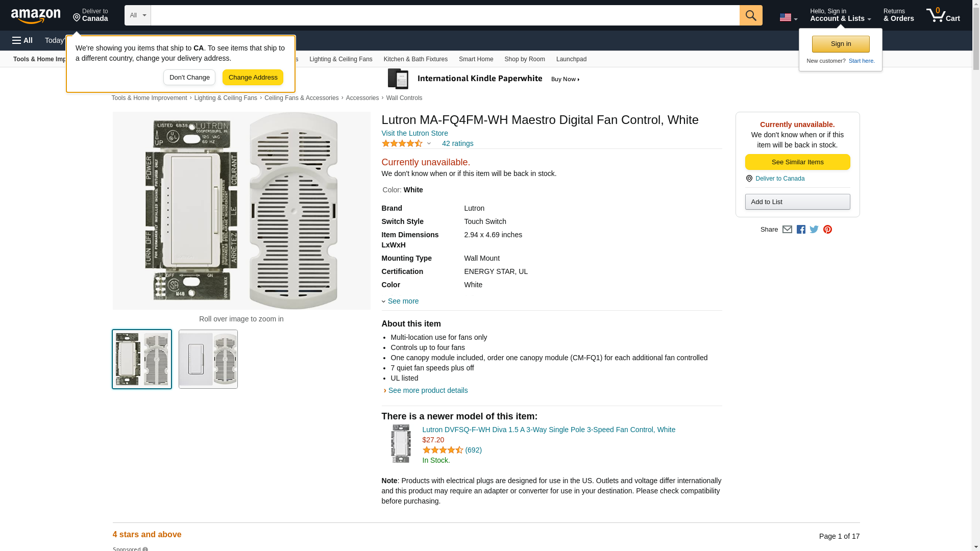Select the second product thumbnail image

[208, 359]
